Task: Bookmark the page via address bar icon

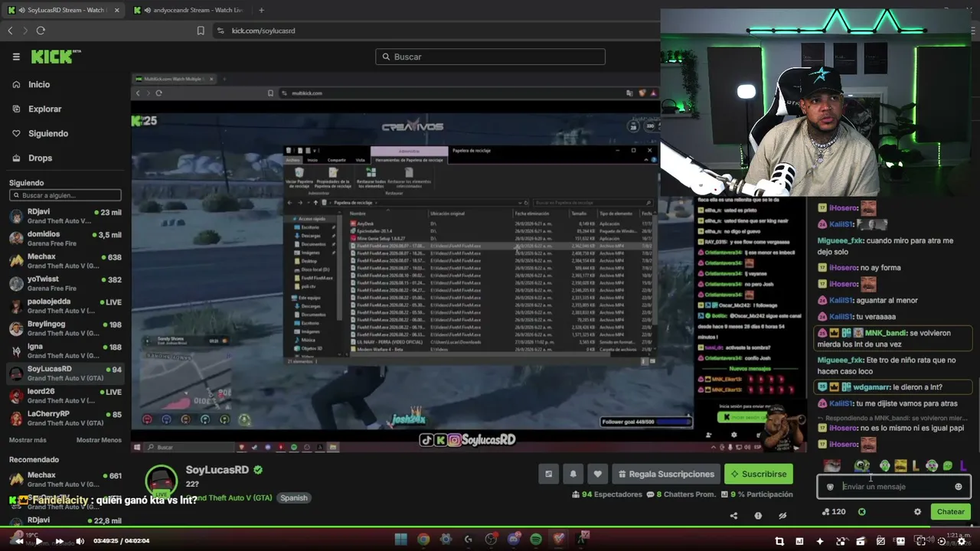Action: (201, 31)
